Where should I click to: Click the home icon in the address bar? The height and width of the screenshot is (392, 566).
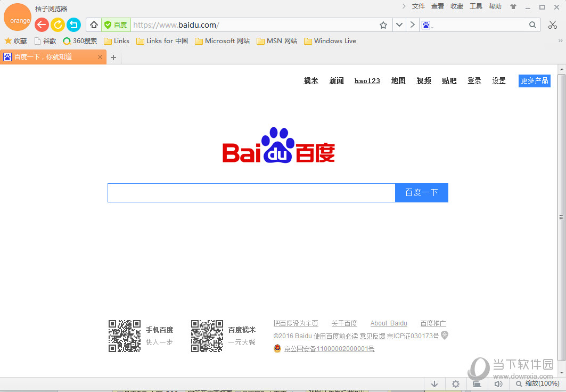tap(93, 24)
